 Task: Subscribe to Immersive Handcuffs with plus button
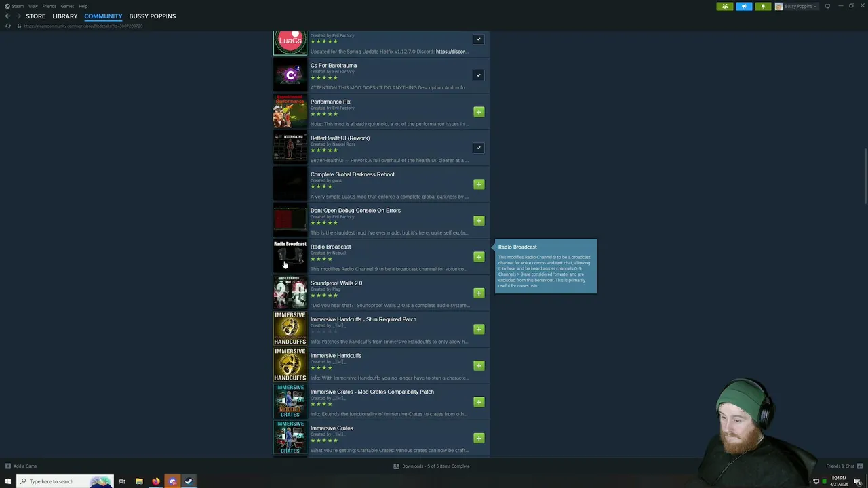tap(479, 365)
